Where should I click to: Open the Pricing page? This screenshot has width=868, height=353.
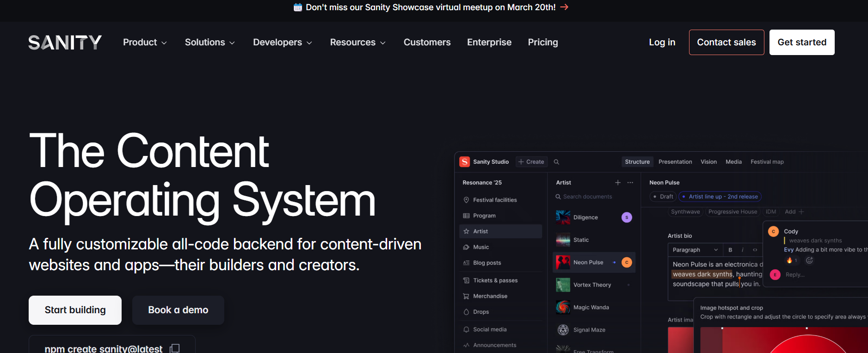tap(543, 43)
